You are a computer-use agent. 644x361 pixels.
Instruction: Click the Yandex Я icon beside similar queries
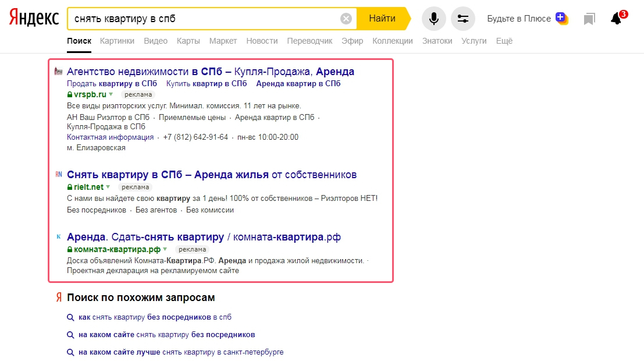coord(59,298)
